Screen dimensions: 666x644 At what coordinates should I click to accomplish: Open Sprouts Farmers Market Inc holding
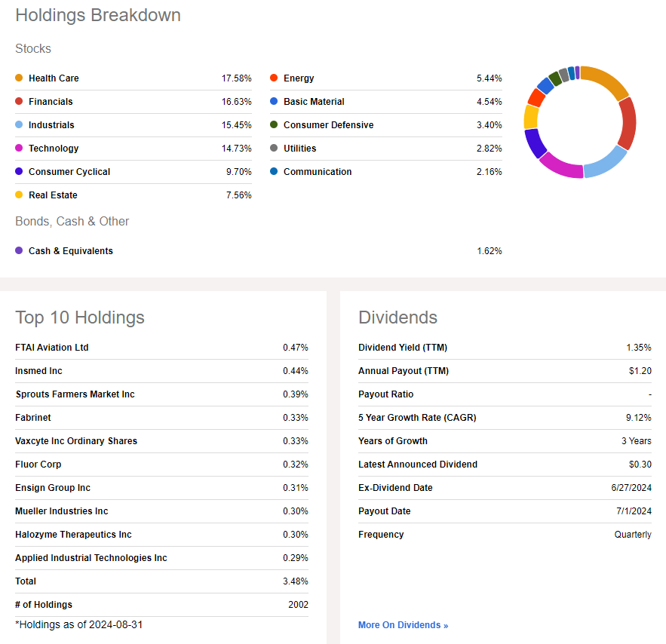(x=75, y=394)
